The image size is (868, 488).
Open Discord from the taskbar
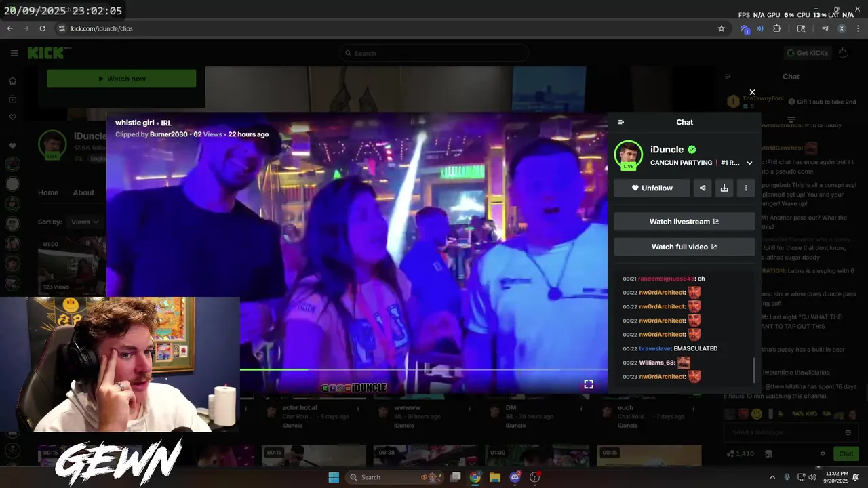coord(515,477)
